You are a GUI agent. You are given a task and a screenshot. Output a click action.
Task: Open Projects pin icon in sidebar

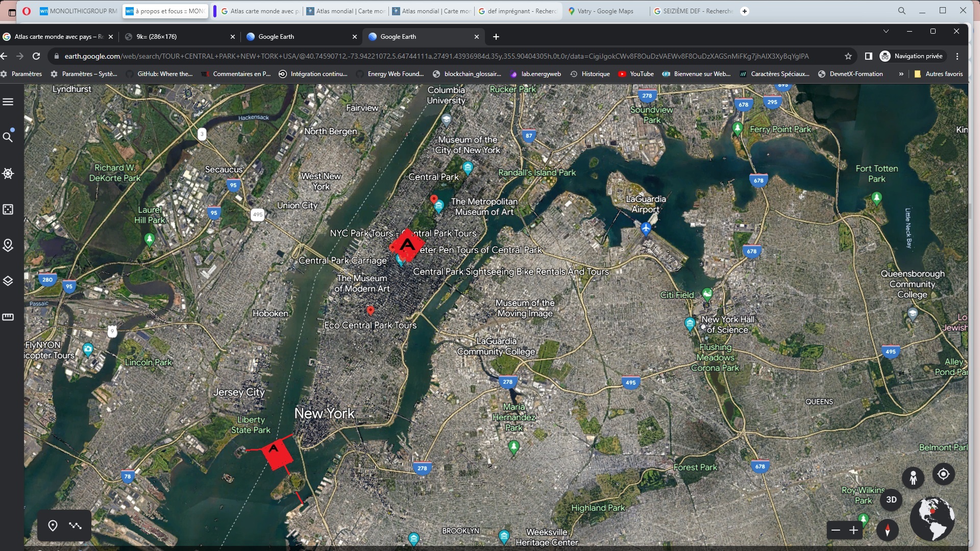click(8, 245)
